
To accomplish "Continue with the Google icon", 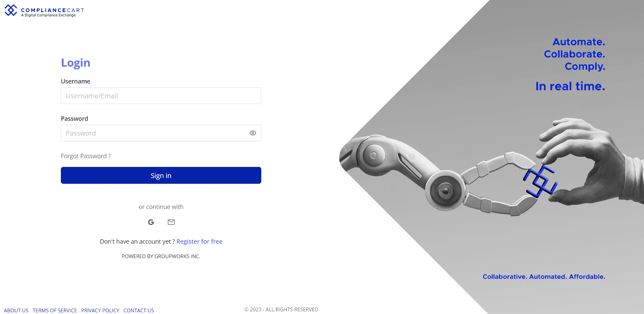I will pyautogui.click(x=151, y=222).
